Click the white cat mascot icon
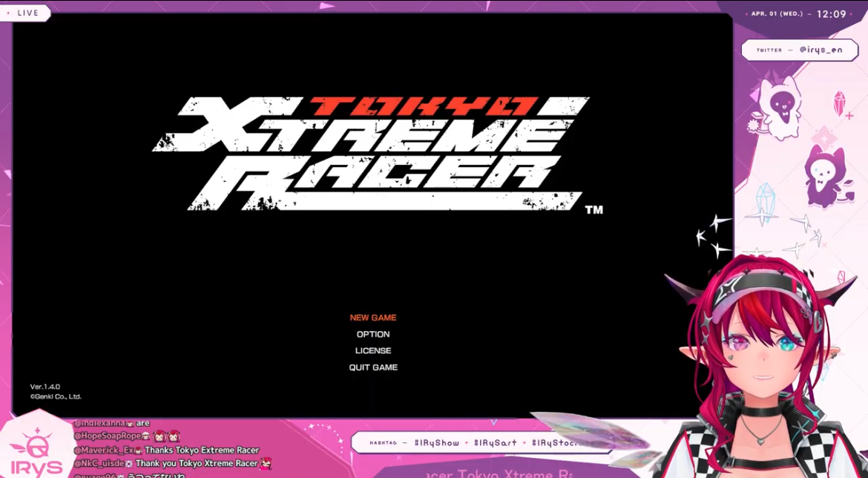Viewport: 868px width, 478px height. 780,108
